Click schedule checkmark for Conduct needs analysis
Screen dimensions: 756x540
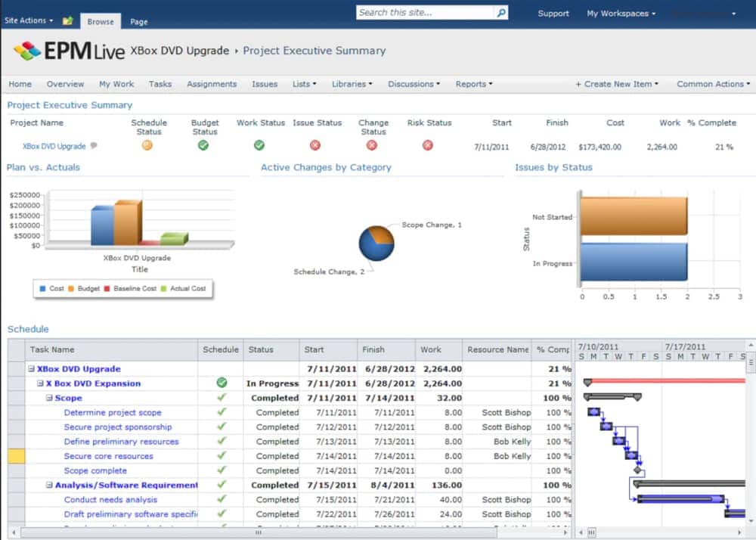click(222, 499)
